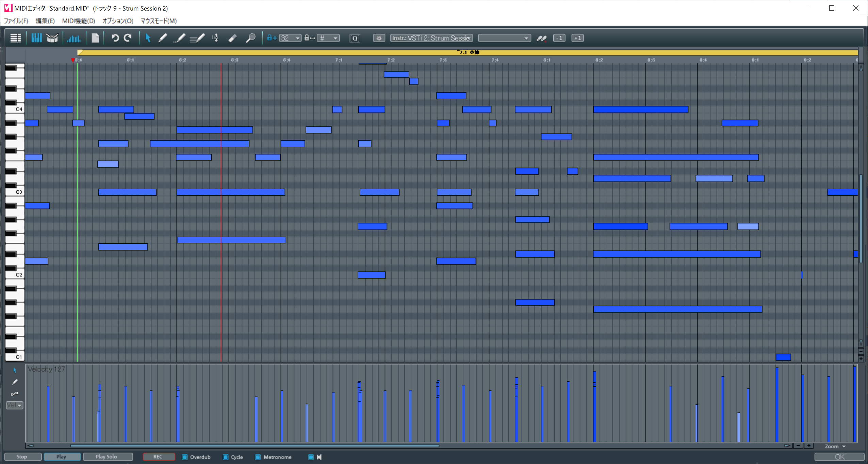The image size is (868, 464).
Task: Open the grid value 32 dropdown
Action: click(290, 38)
